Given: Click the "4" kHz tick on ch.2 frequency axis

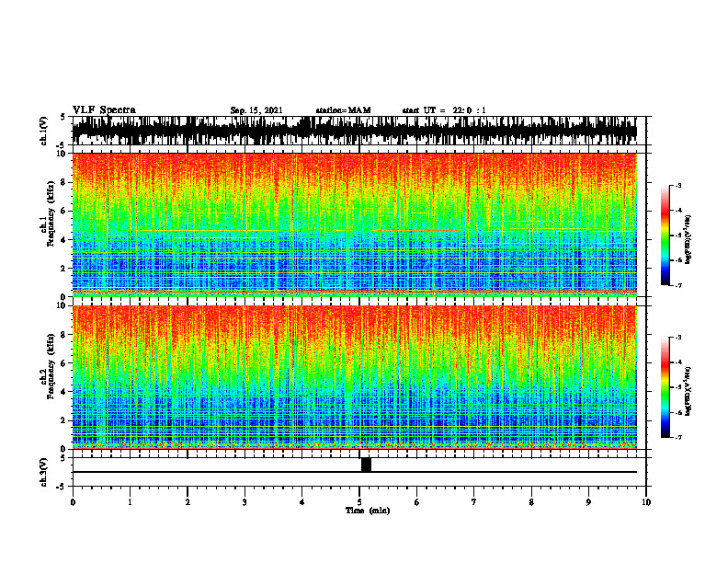Looking at the screenshot, I should pos(63,392).
